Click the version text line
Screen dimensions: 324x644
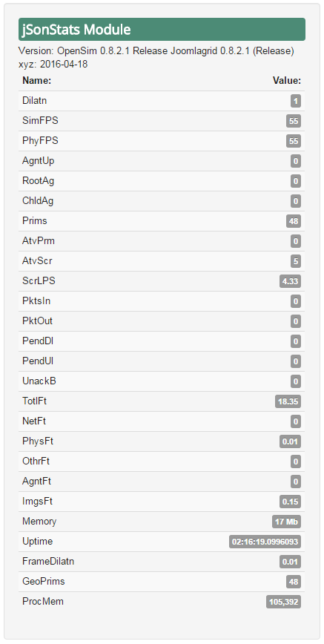156,51
